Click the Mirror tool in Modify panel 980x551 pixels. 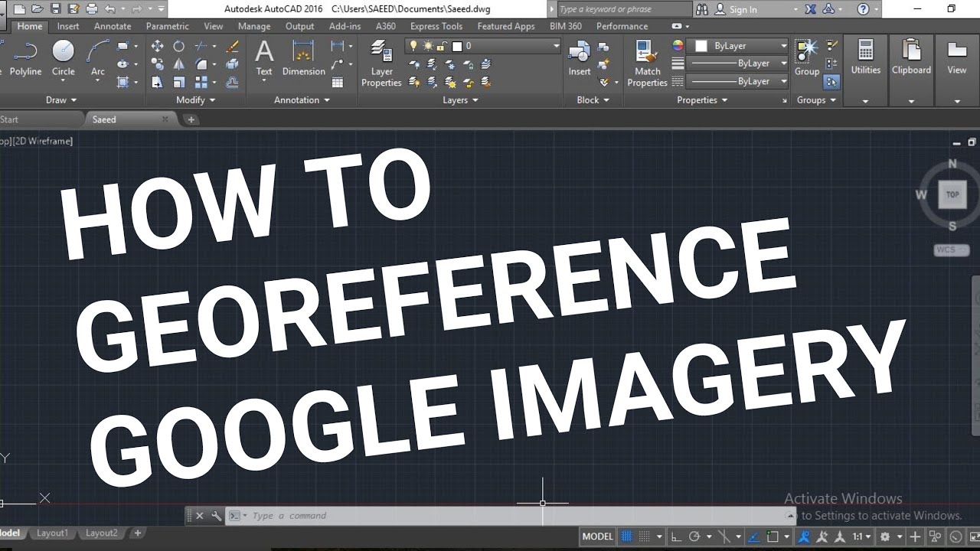[x=178, y=64]
